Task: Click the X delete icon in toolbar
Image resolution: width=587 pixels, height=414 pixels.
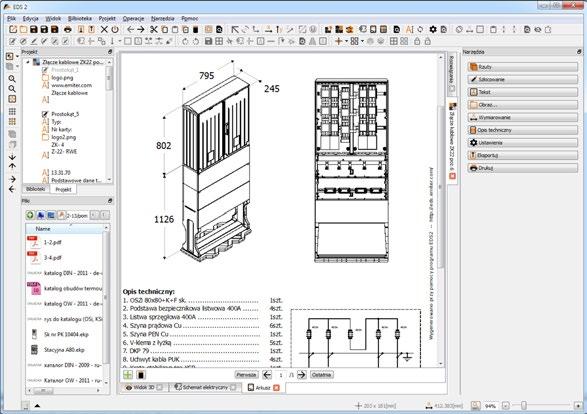Action: coord(104,30)
